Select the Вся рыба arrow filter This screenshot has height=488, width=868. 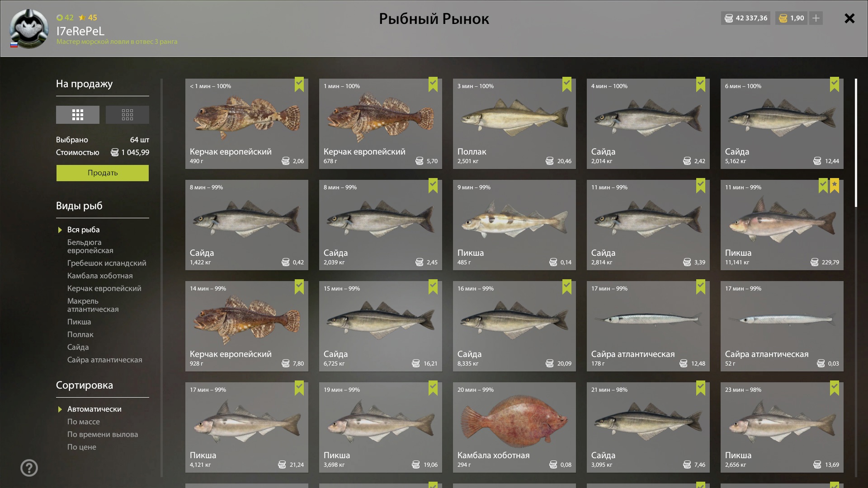coord(60,230)
